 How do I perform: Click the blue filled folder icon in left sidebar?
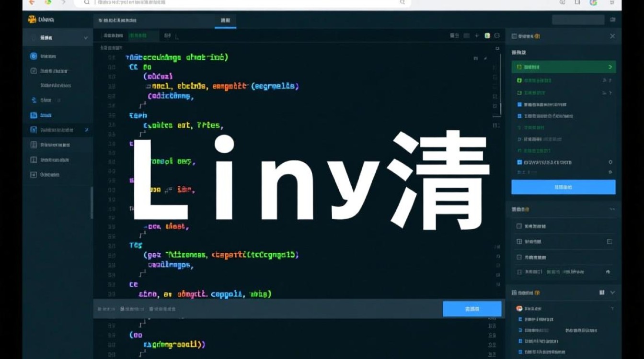click(34, 115)
